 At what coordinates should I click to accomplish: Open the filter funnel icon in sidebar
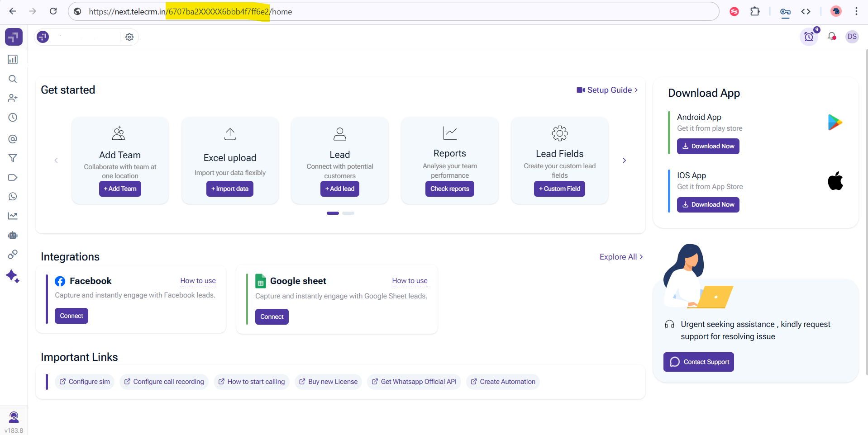(13, 158)
